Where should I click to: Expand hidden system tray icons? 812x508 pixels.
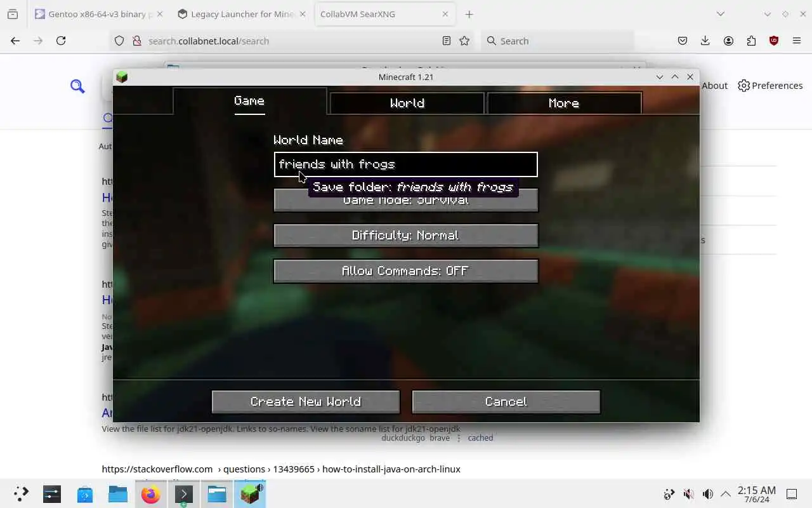coord(725,494)
